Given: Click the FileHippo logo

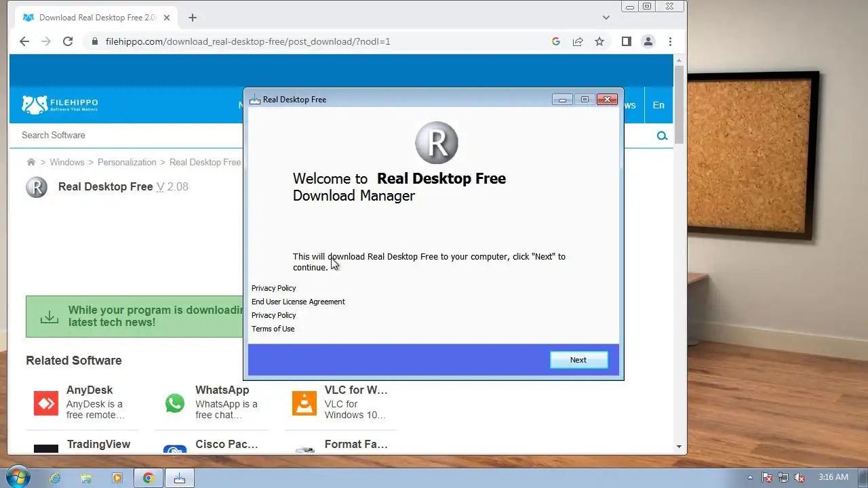Looking at the screenshot, I should (60, 104).
